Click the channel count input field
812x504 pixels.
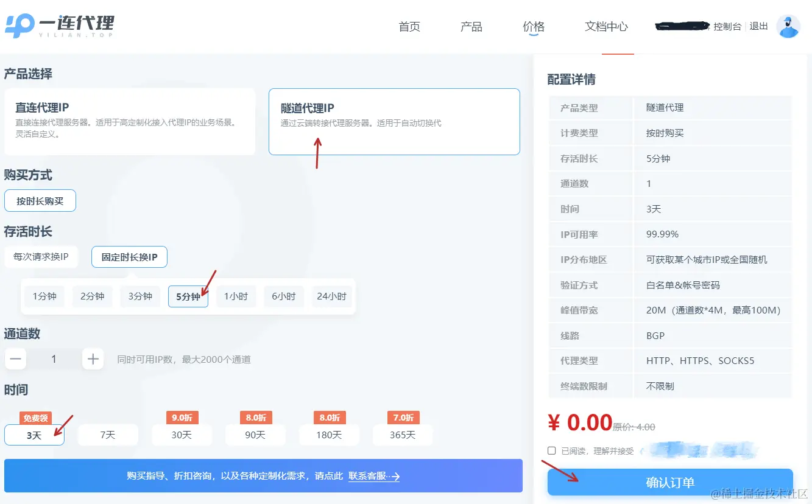(54, 359)
